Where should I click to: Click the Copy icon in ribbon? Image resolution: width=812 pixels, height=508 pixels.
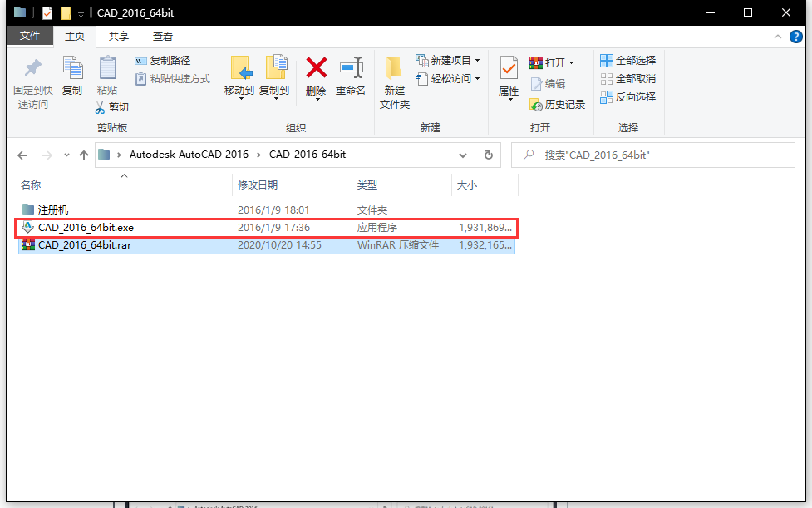pyautogui.click(x=72, y=69)
